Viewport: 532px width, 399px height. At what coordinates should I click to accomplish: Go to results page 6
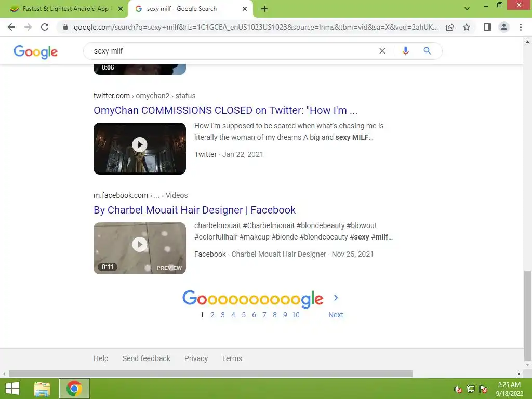tap(254, 315)
